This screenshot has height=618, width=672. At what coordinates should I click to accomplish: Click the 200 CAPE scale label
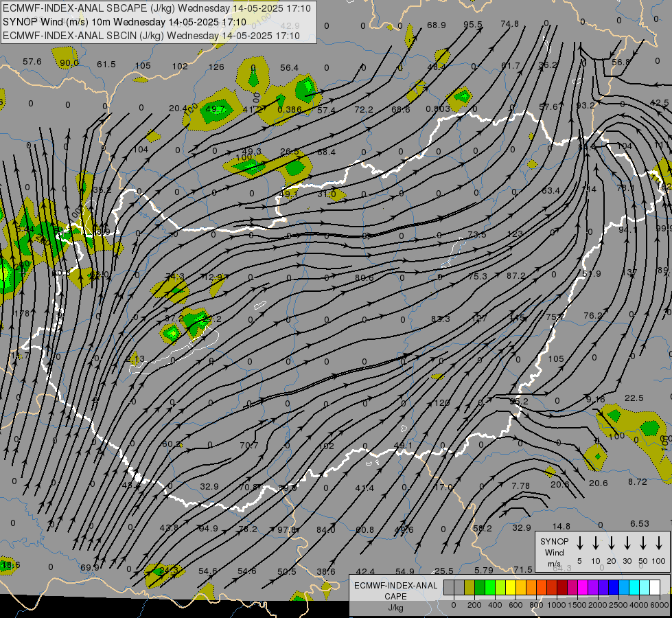tap(474, 605)
